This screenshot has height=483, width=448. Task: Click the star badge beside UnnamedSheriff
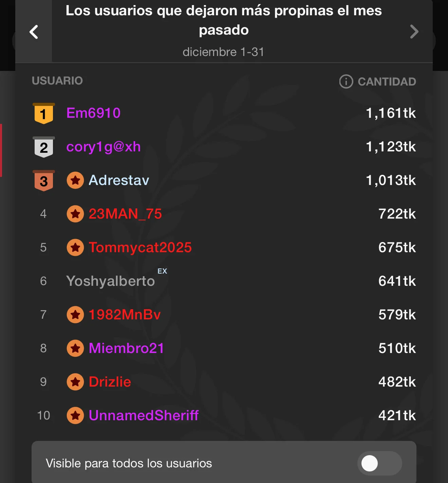tap(75, 415)
